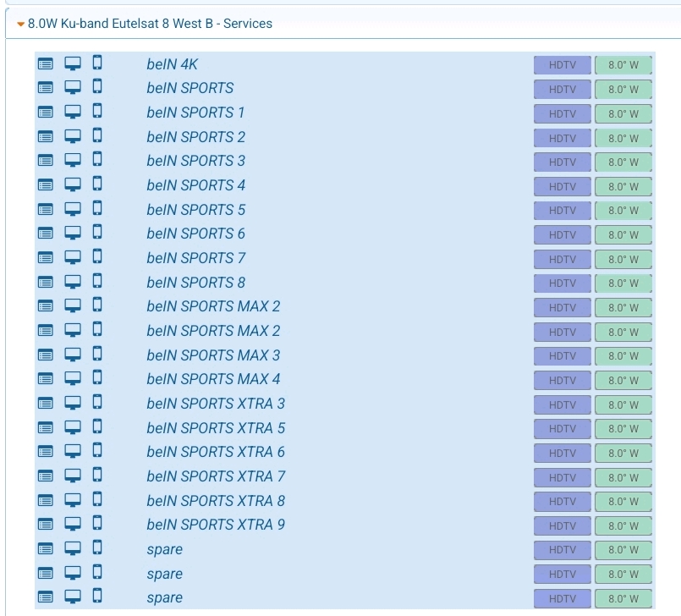Viewport: 681px width, 616px height.
Task: Click the monitor icon for beIN SPORTS 2
Action: click(73, 136)
